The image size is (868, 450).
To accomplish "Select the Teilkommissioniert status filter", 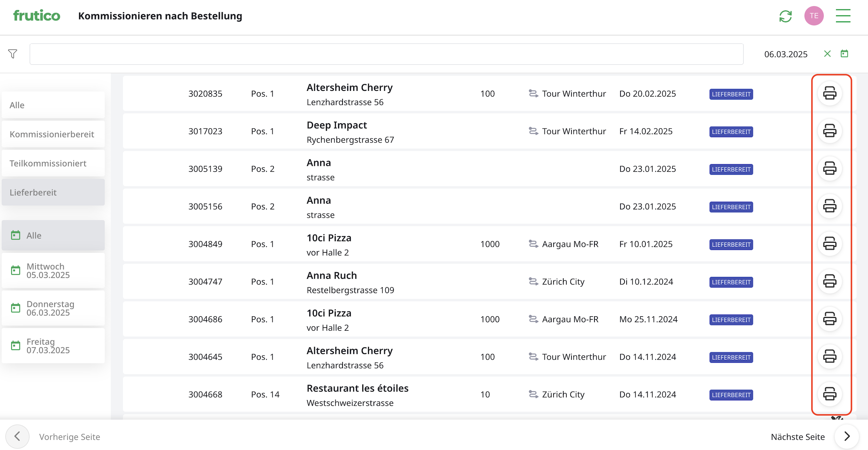I will coord(53,163).
